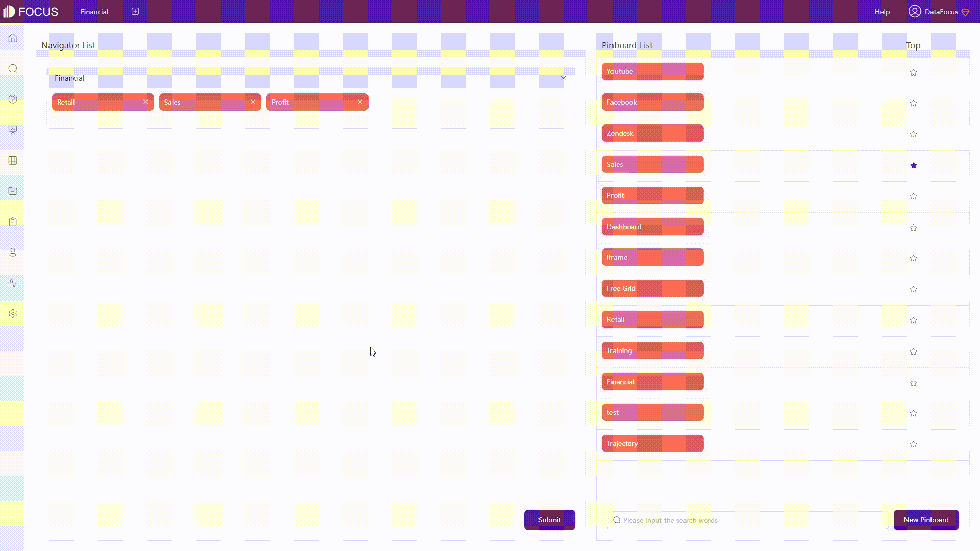Select the Search icon in sidebar
980x551 pixels.
click(x=13, y=69)
